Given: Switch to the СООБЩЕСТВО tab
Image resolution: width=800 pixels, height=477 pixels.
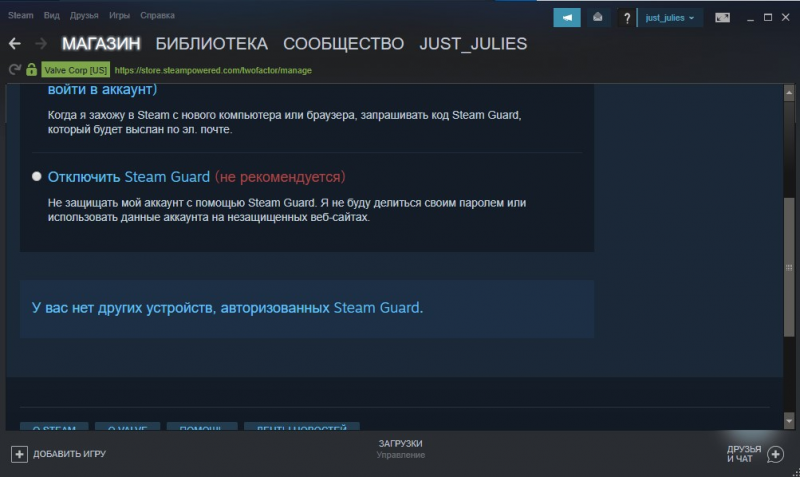Looking at the screenshot, I should [343, 44].
